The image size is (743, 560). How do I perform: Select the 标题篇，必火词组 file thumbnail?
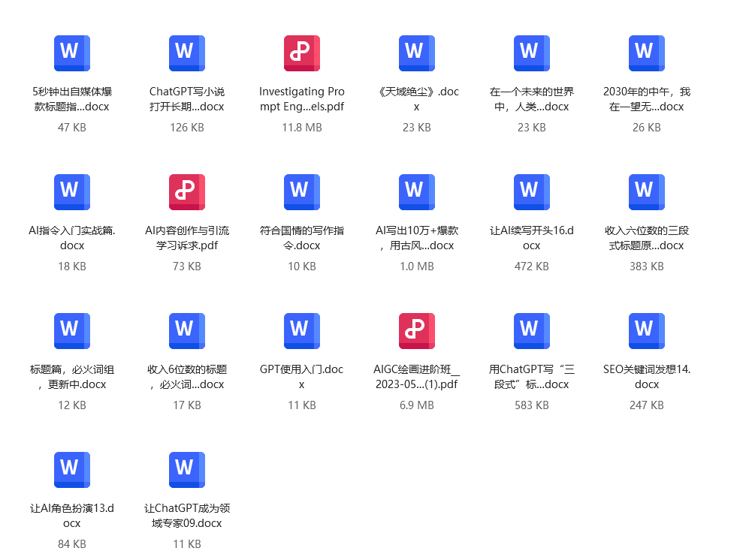(71, 331)
